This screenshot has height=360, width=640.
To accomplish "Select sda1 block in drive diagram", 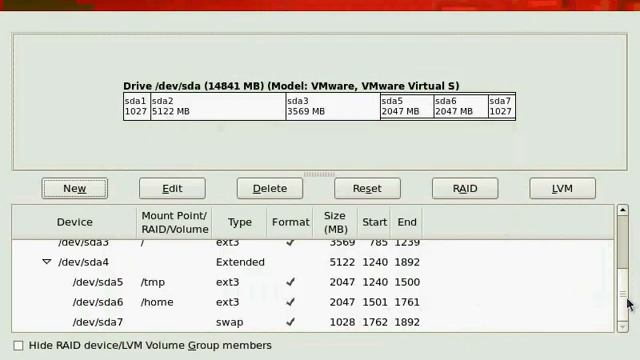I will coord(137,107).
